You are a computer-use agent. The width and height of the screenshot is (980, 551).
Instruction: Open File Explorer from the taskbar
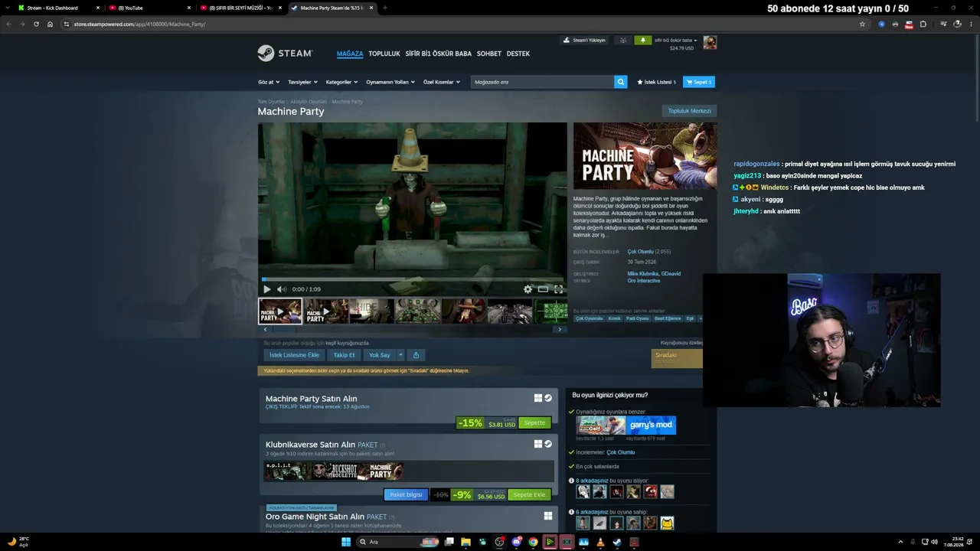465,542
